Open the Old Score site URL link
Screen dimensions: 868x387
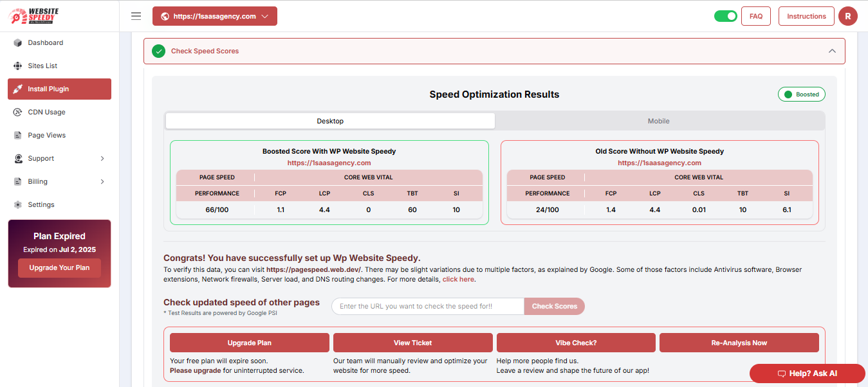(x=660, y=163)
